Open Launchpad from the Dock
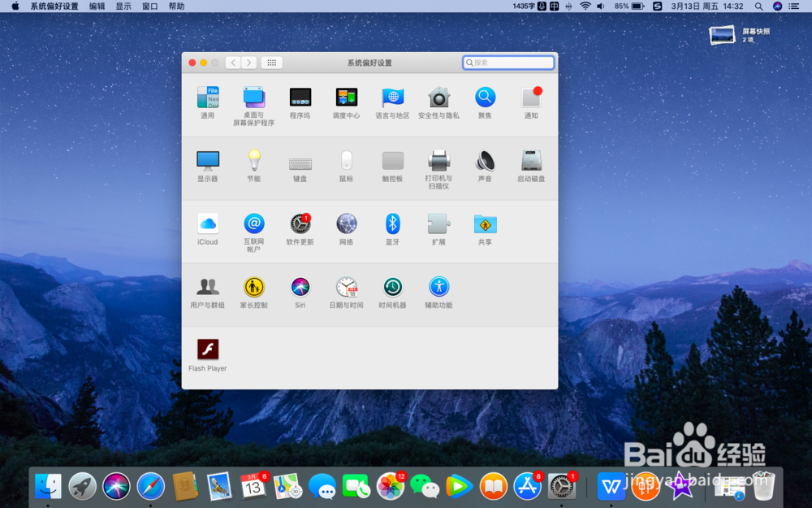Image resolution: width=812 pixels, height=508 pixels. pos(82,486)
